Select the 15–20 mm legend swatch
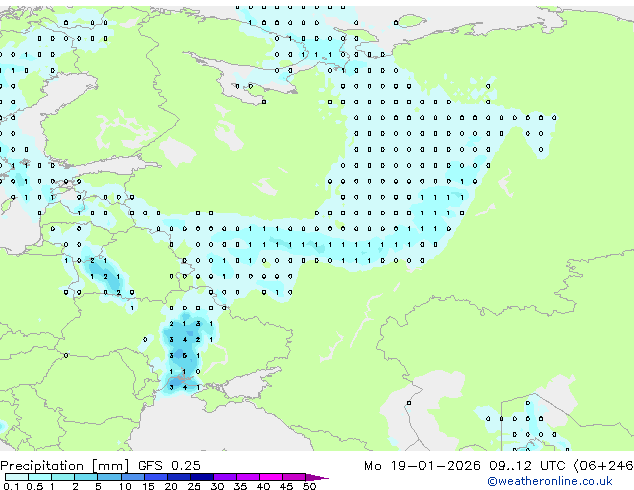 (156, 477)
